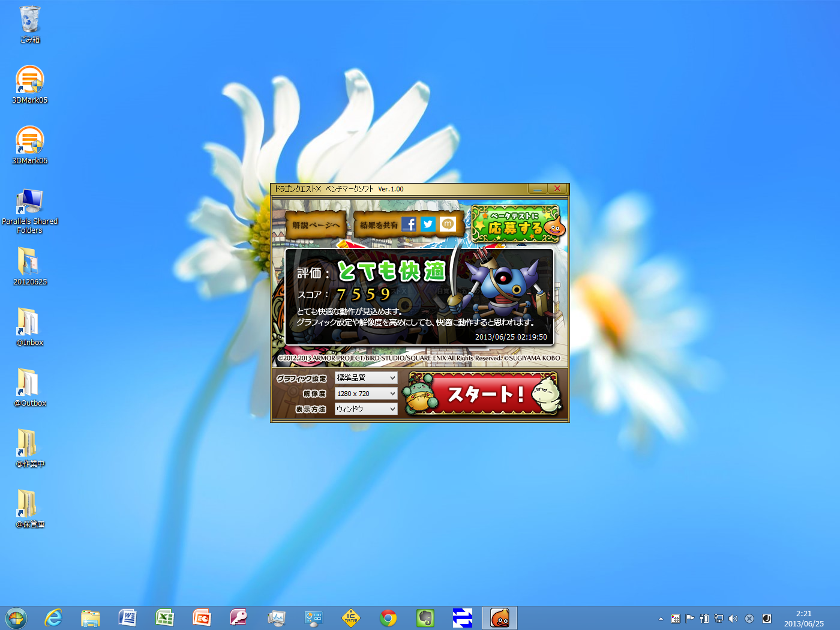Screen dimensions: 840x630
Task: Launch Internet Explorer from taskbar
Action: pos(53,618)
